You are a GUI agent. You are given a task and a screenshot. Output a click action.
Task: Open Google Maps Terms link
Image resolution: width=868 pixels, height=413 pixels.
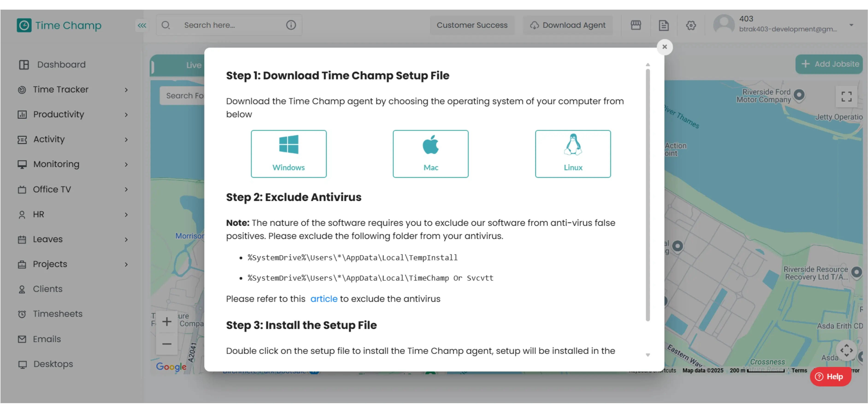(799, 370)
